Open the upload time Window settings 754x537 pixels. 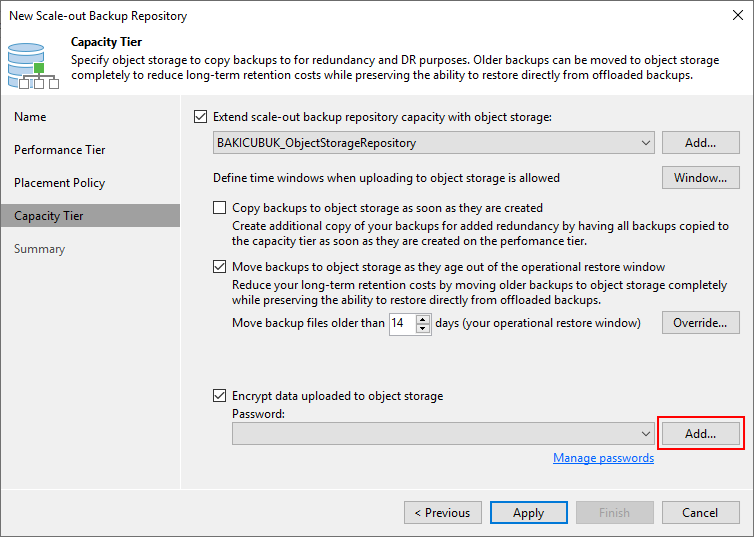coord(701,178)
